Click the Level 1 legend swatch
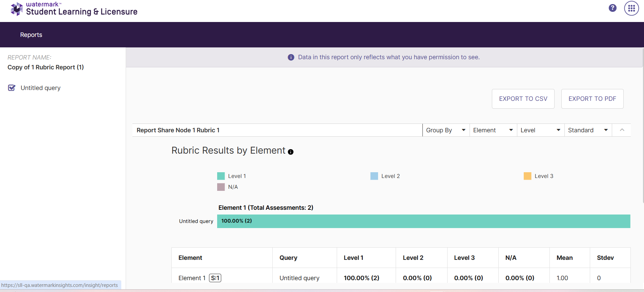 tap(221, 176)
